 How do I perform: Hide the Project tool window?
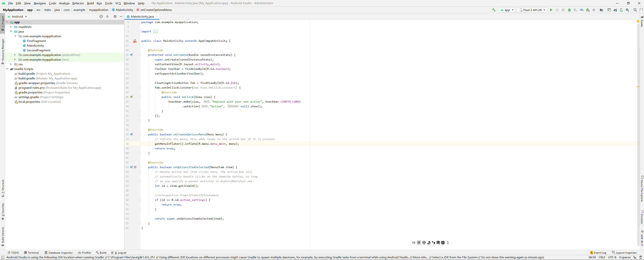121,16
